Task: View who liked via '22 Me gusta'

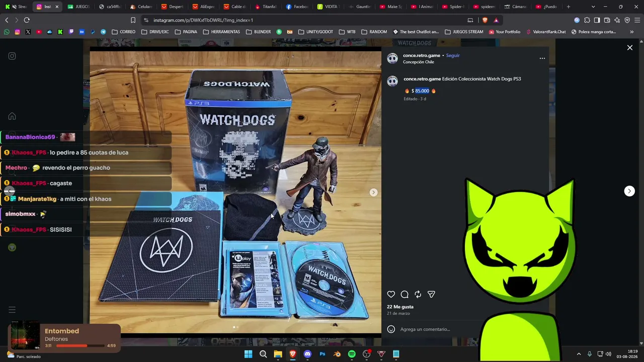Action: [x=400, y=307]
